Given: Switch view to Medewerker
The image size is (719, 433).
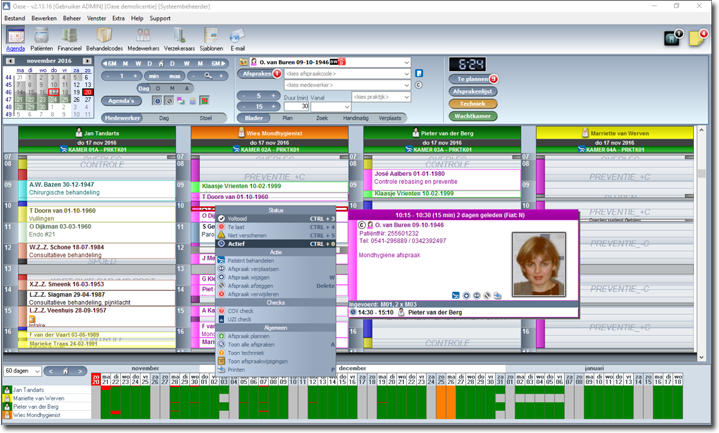Looking at the screenshot, I should pyautogui.click(x=122, y=118).
